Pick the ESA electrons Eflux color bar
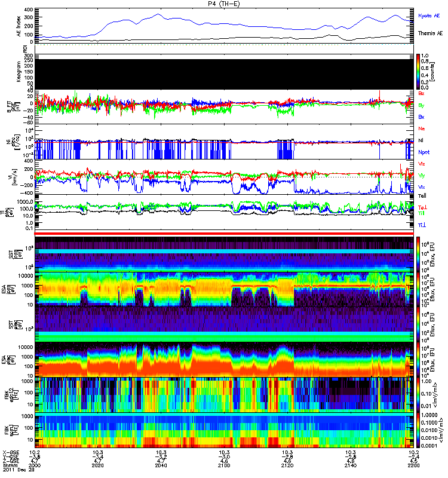This screenshot has width=448, height=478. 418,360
